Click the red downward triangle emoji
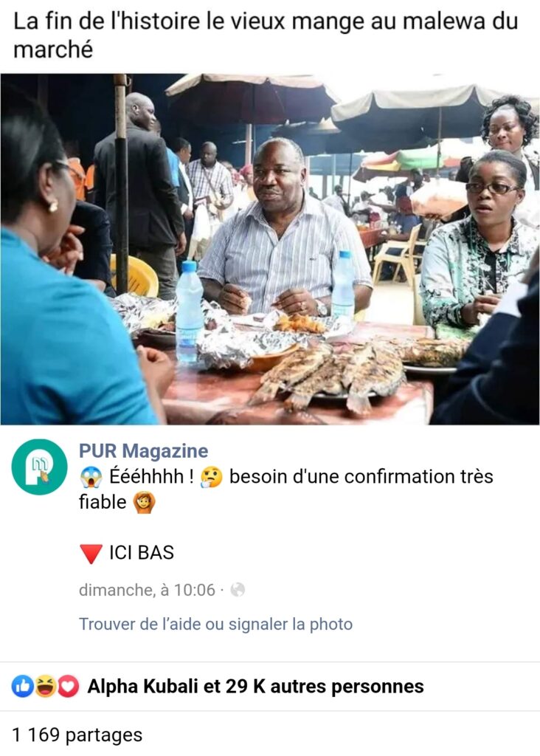 (91, 554)
